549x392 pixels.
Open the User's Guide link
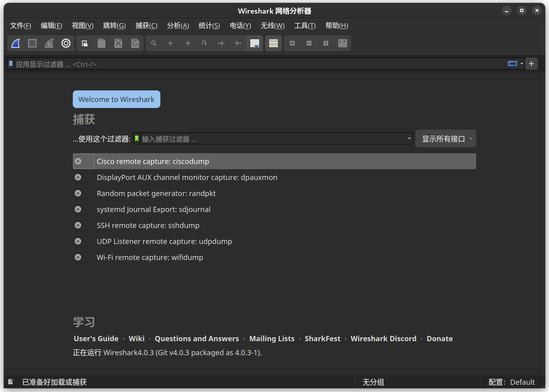click(x=96, y=339)
